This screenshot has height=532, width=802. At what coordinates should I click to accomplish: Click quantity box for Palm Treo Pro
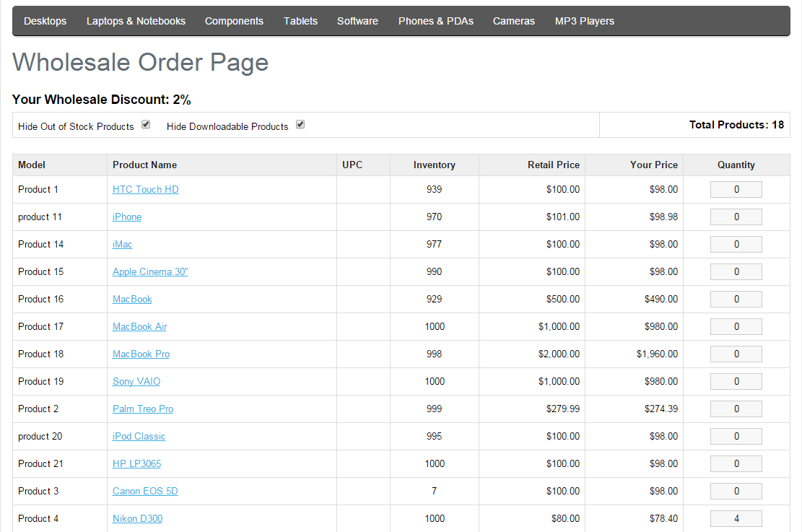(x=736, y=409)
